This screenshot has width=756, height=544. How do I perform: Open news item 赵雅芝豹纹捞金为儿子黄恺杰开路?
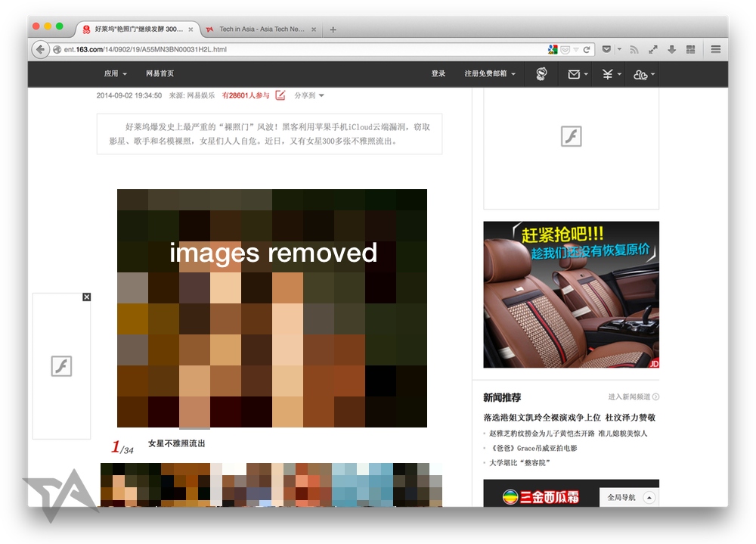click(x=542, y=434)
